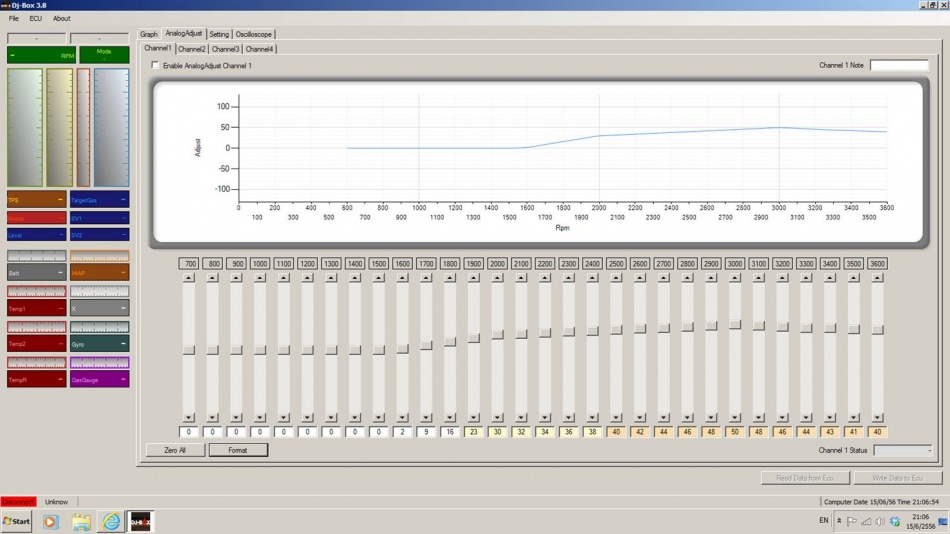Click the 3000 rpm slider thumb
This screenshot has height=534, width=950.
[x=735, y=325]
